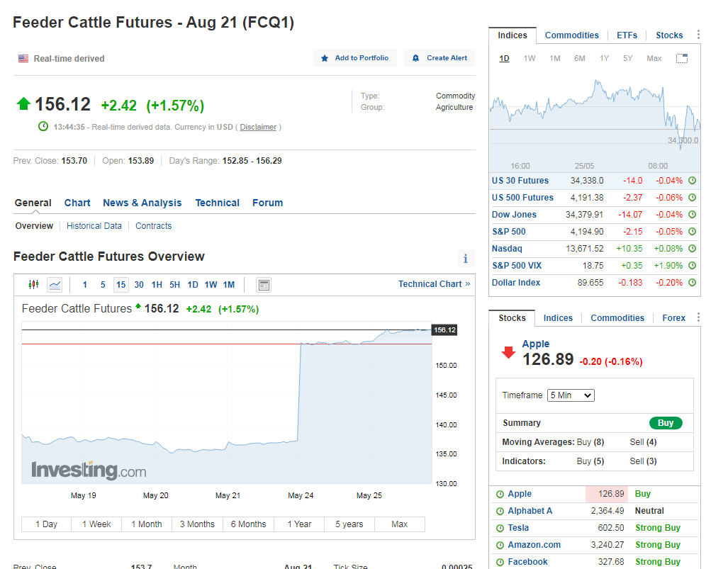Viewport: 728px width, 569px height.
Task: Click the overview info icon
Action: pyautogui.click(x=466, y=259)
